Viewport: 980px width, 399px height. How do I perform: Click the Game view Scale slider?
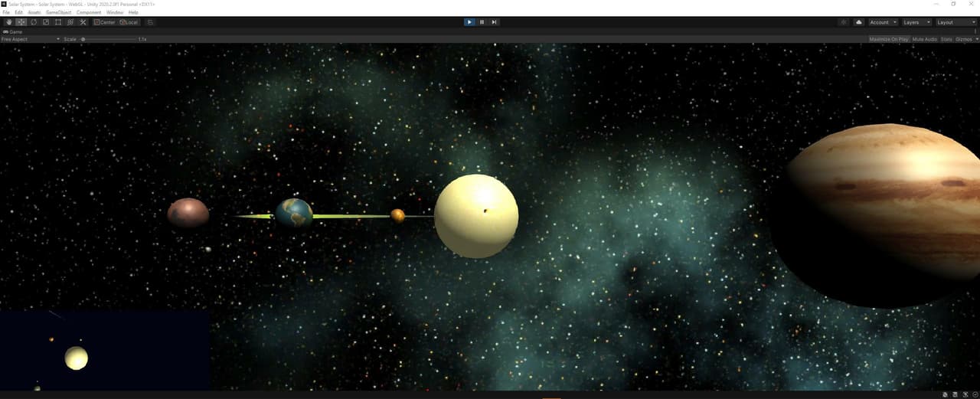107,39
